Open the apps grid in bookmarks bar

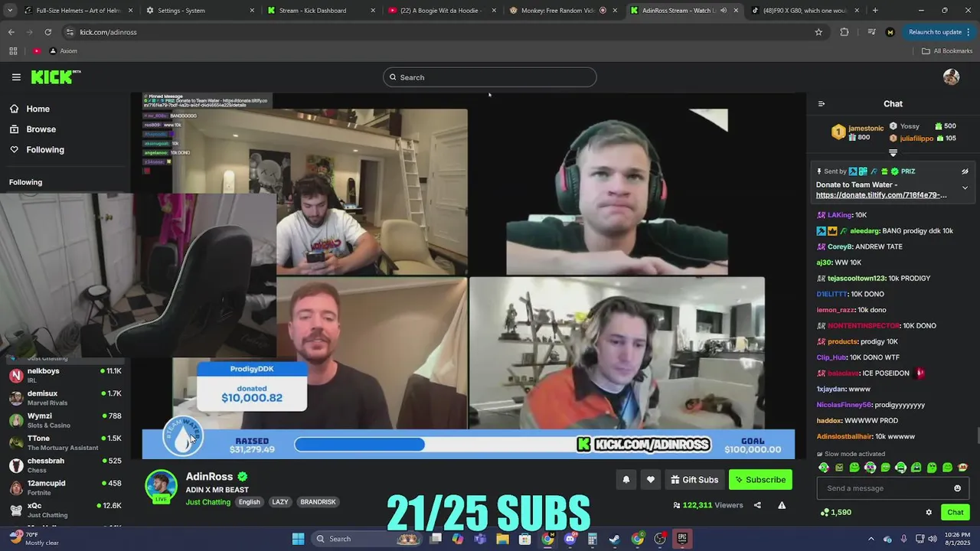(13, 51)
